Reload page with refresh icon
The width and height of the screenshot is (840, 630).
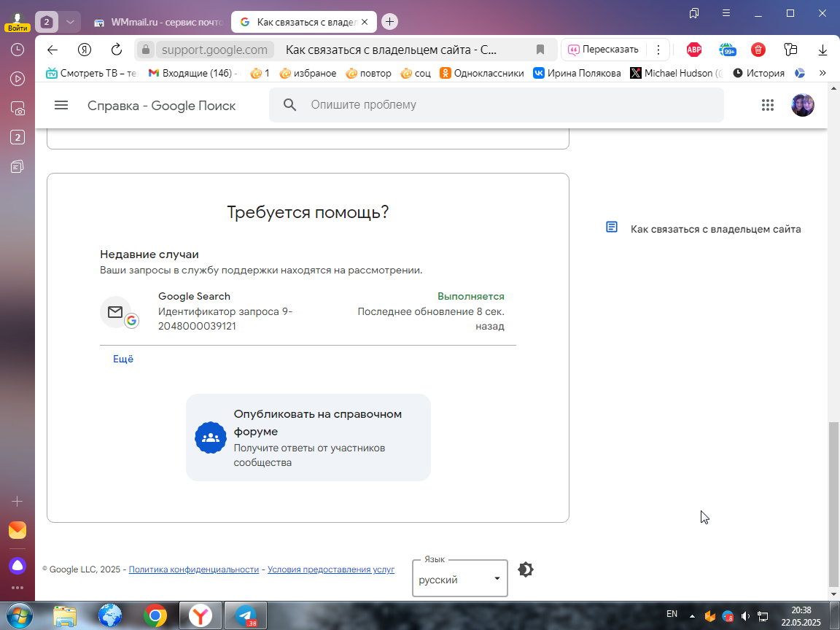pos(116,50)
